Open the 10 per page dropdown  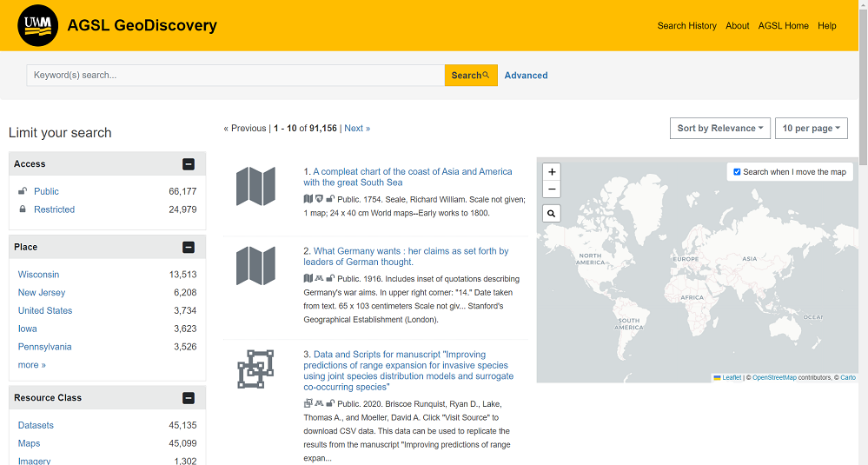point(811,128)
